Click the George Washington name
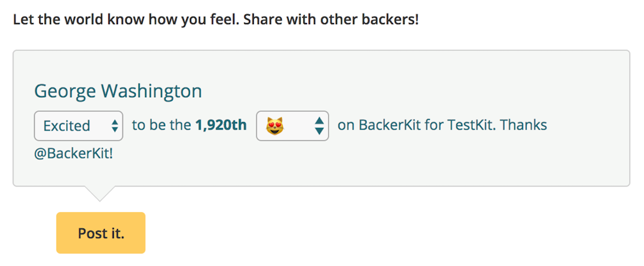 [118, 91]
